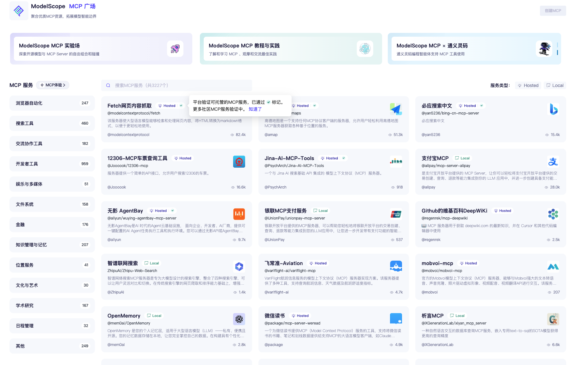Select the 日程管理 category
Image resolution: width=588 pixels, height=365 pixels.
pos(52,326)
